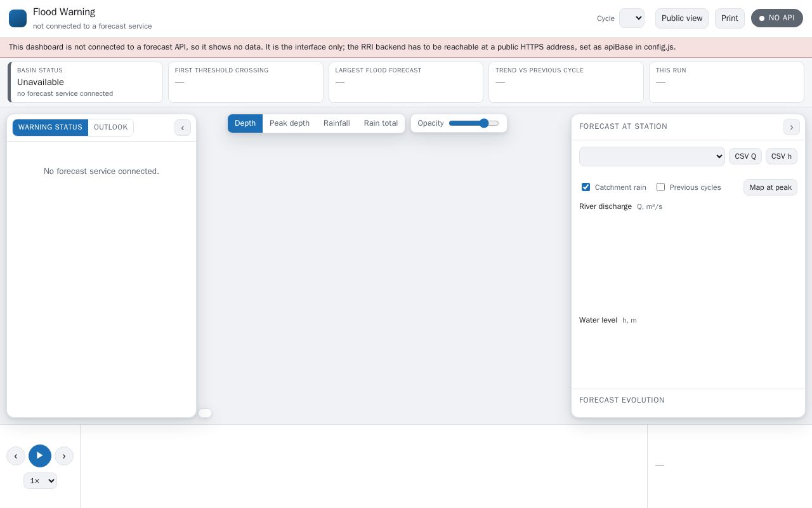Collapse the Forecast at Station panel with the chevron
The width and height of the screenshot is (812, 508).
point(792,127)
